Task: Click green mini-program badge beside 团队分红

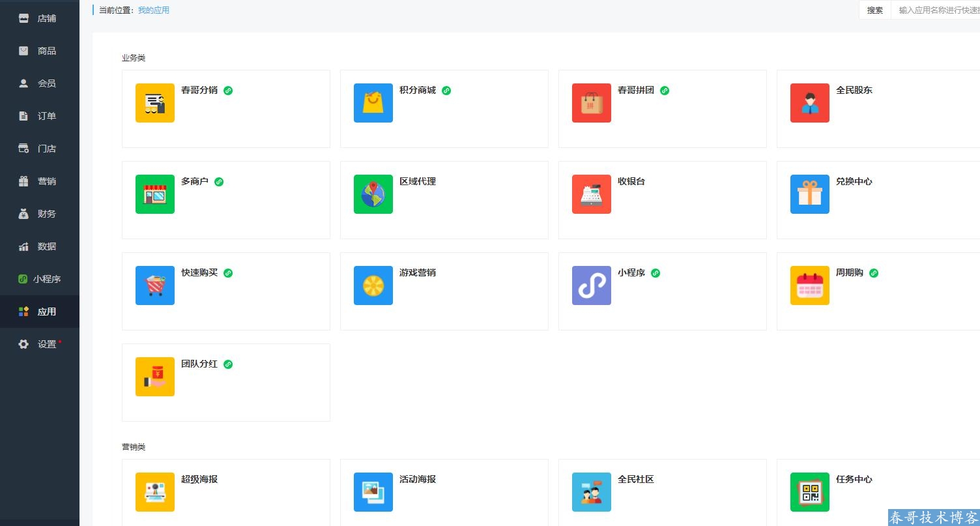Action: (228, 364)
